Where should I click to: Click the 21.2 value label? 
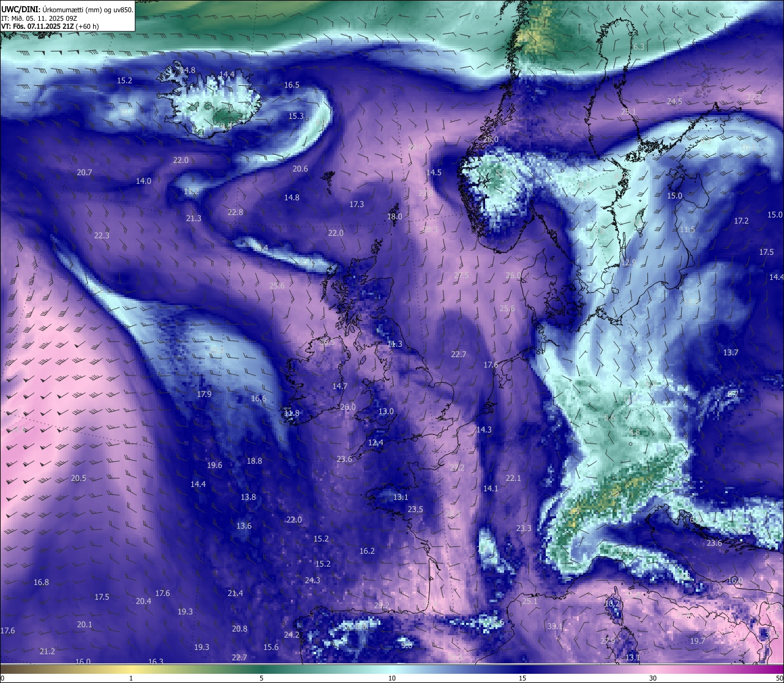click(47, 652)
